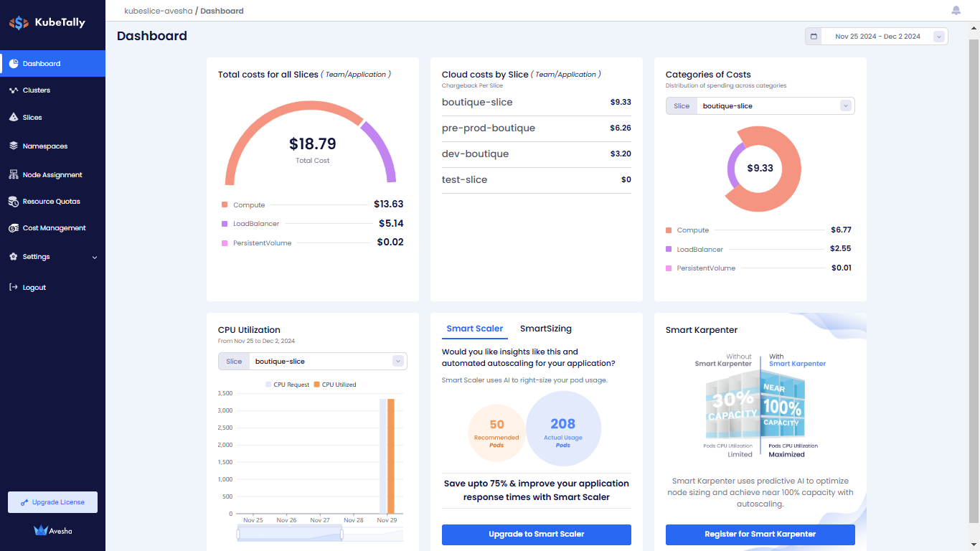Switch to the SmartSizing tab
The image size is (980, 551).
(546, 329)
